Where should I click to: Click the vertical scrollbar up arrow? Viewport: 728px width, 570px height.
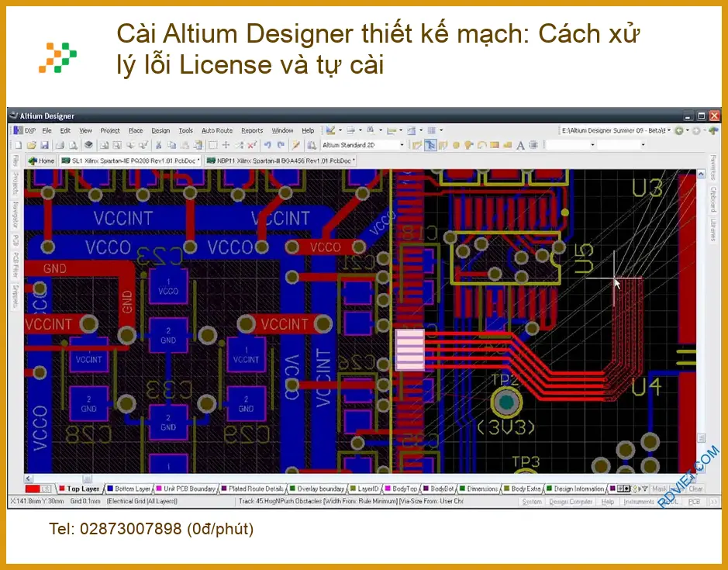[x=701, y=174]
